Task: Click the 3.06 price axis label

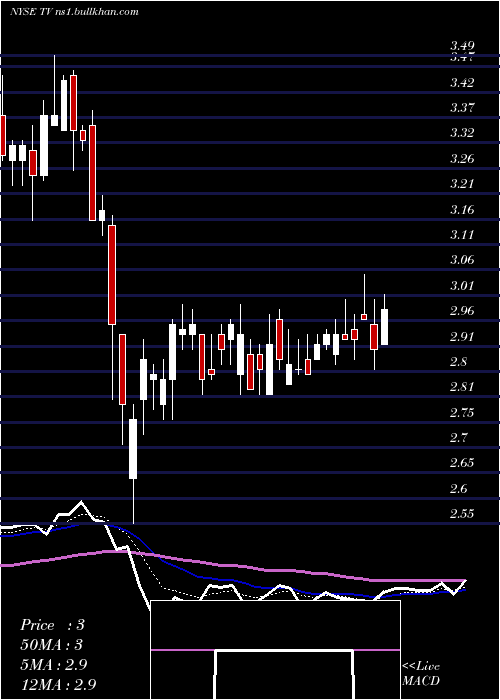Action: (462, 259)
